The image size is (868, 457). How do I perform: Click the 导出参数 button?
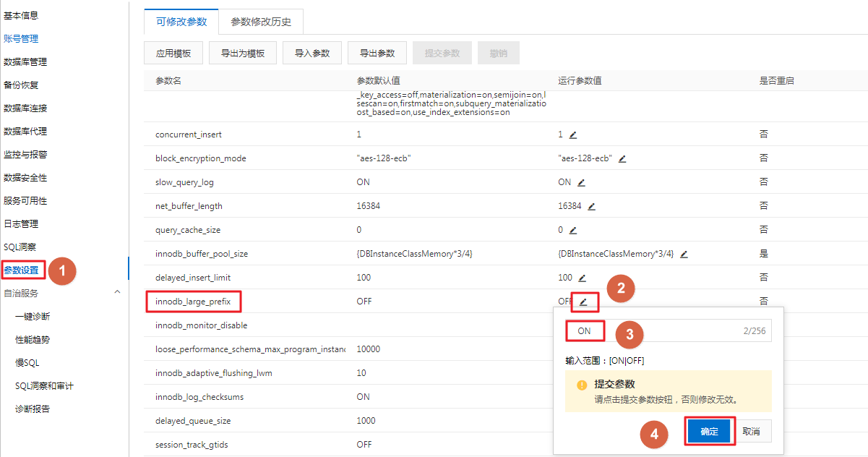tap(377, 54)
